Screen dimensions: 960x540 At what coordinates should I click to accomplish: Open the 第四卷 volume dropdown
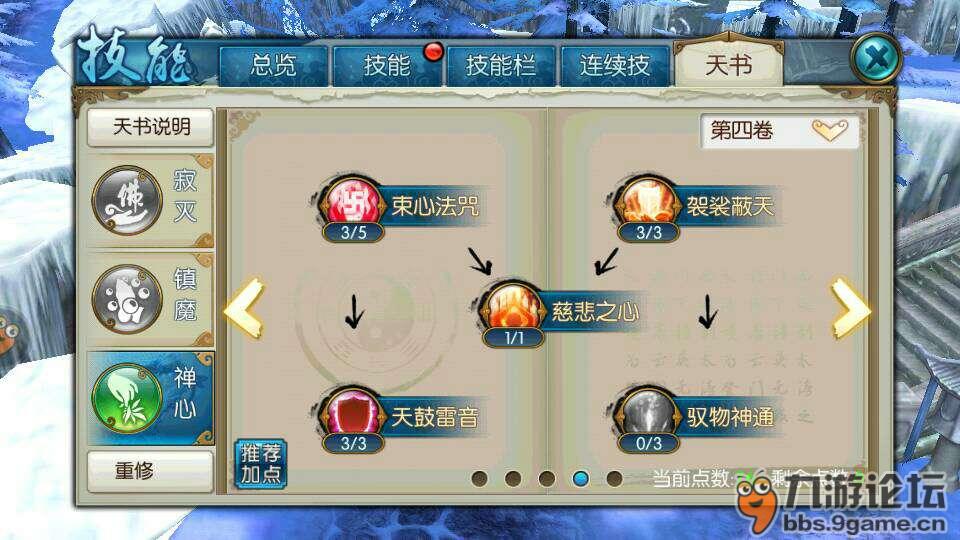[x=779, y=130]
